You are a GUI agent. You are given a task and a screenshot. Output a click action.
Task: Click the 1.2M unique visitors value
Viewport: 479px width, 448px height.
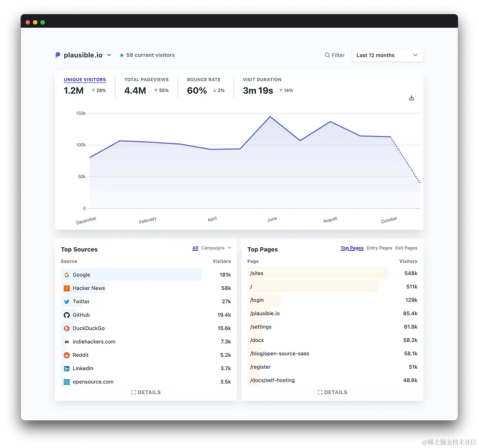(x=74, y=91)
